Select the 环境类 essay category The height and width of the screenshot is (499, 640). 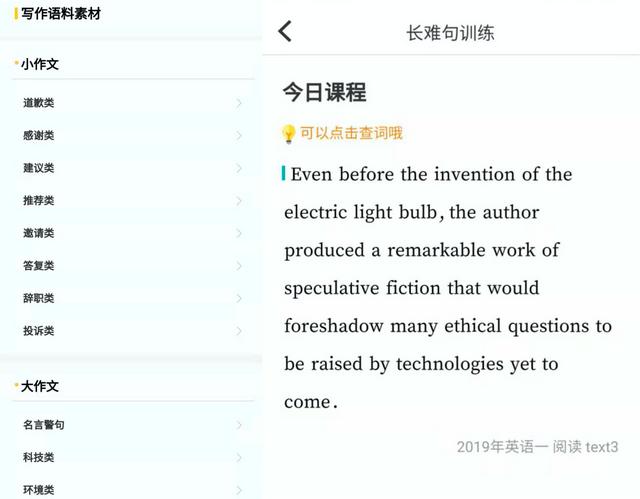pos(39,490)
